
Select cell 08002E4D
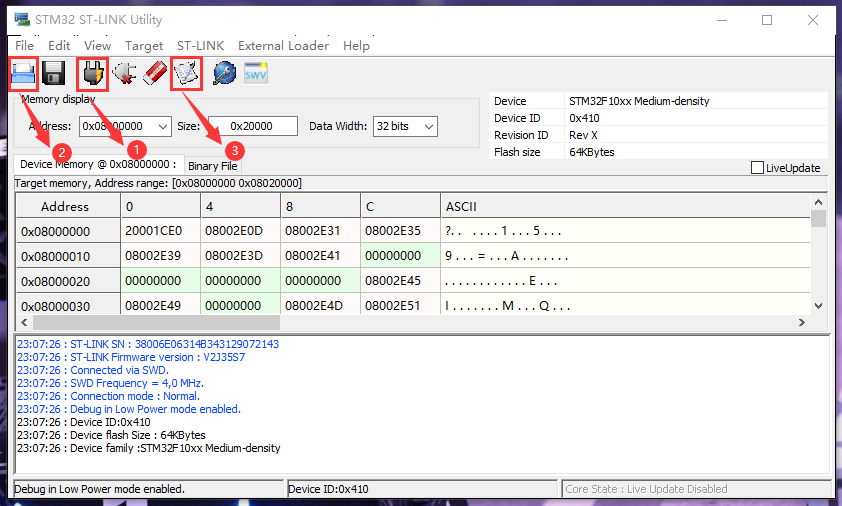(321, 305)
